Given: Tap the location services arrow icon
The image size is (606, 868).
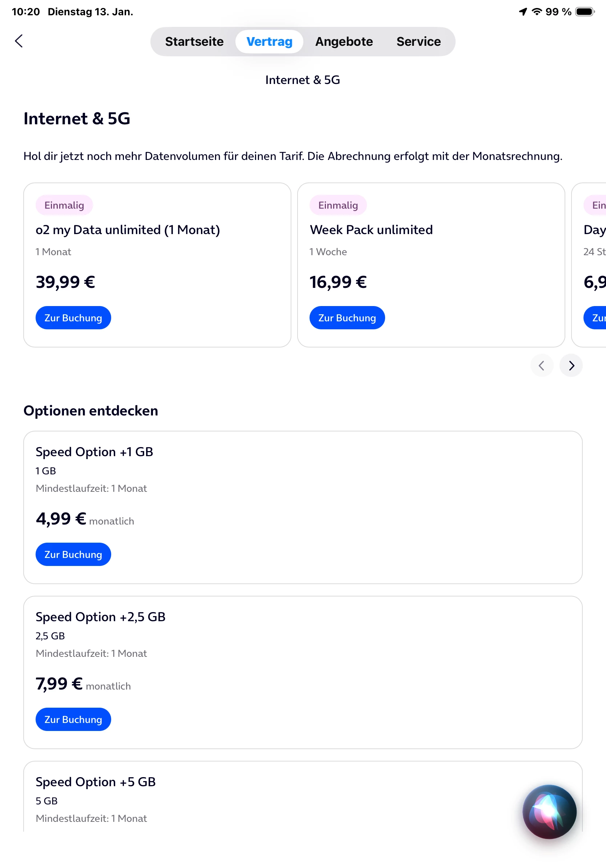Looking at the screenshot, I should (x=523, y=12).
